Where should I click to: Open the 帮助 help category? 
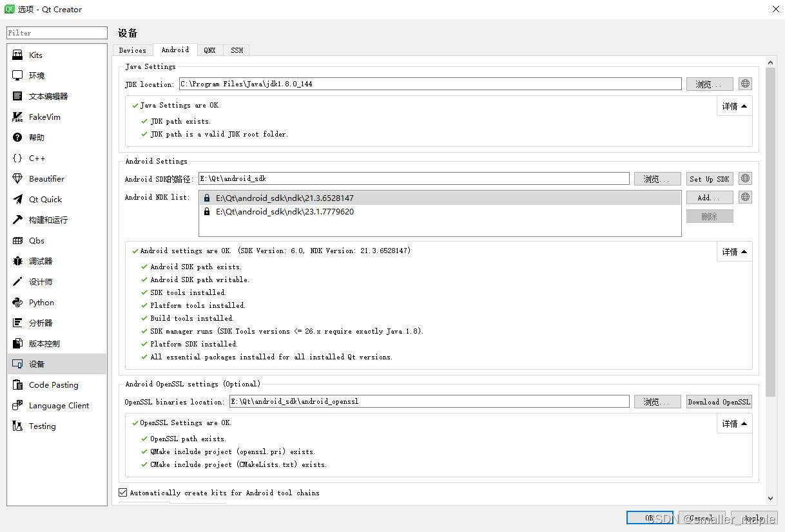click(57, 137)
